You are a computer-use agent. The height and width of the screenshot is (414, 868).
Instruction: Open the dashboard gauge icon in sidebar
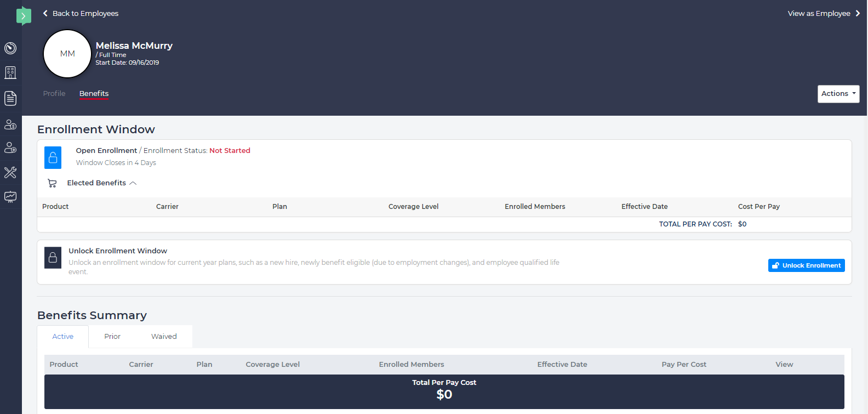(x=10, y=48)
